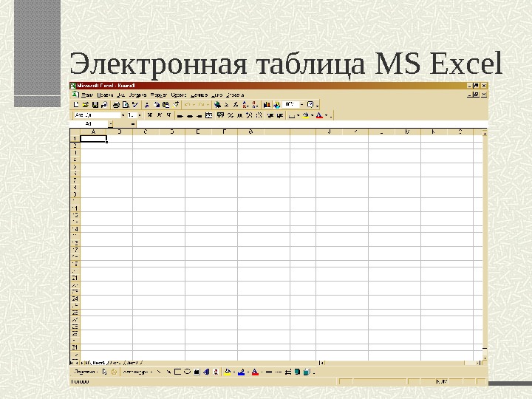Image resolution: width=532 pixels, height=399 pixels.
Task: Decrease decimal places icon
Action: pos(259,115)
